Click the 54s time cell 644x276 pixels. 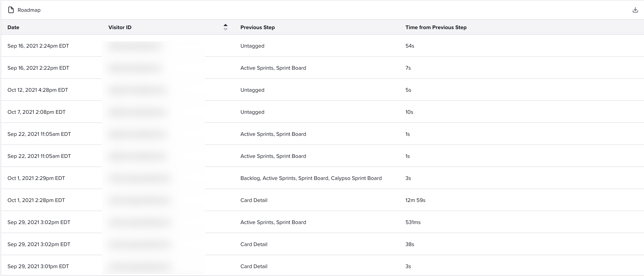(x=410, y=46)
